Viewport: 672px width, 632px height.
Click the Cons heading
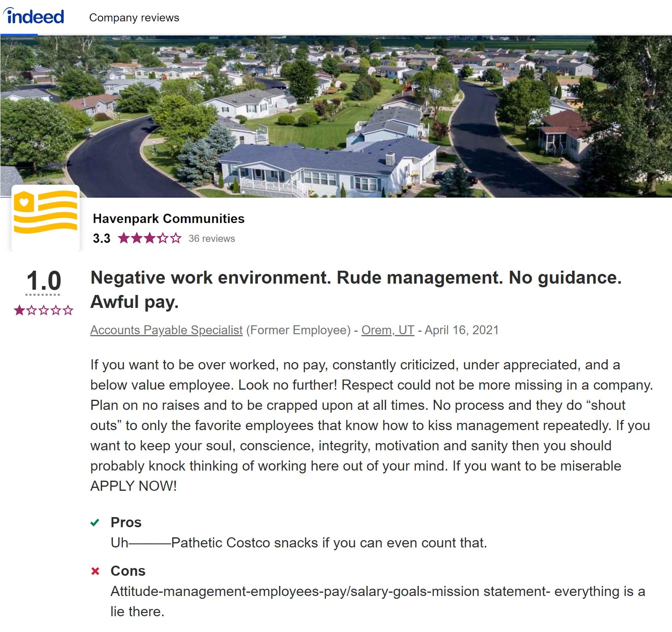128,571
